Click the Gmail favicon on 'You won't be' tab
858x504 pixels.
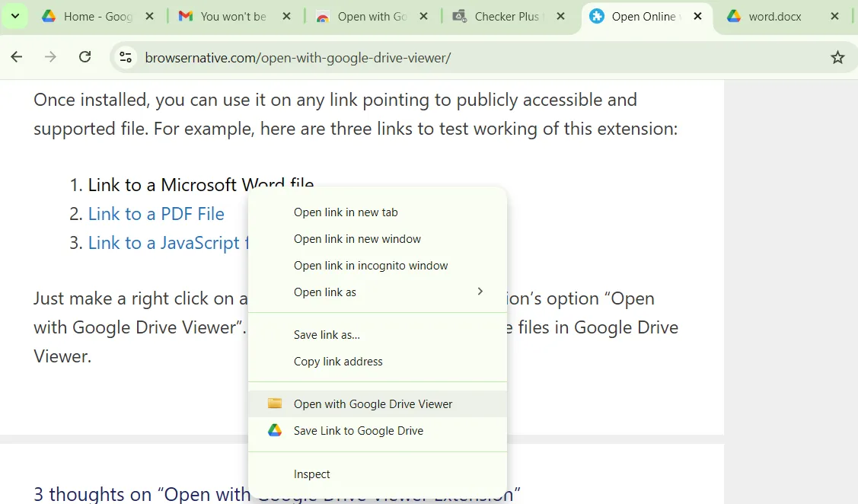tap(186, 15)
